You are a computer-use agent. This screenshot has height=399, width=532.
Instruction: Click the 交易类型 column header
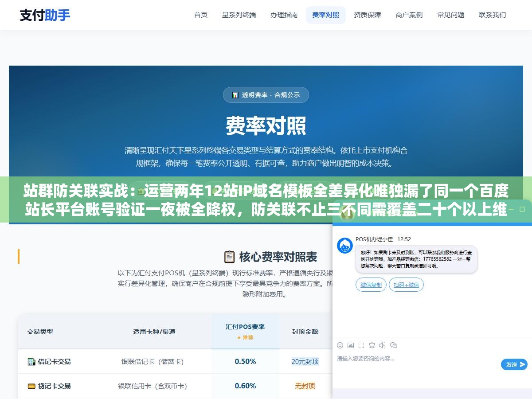coord(40,332)
